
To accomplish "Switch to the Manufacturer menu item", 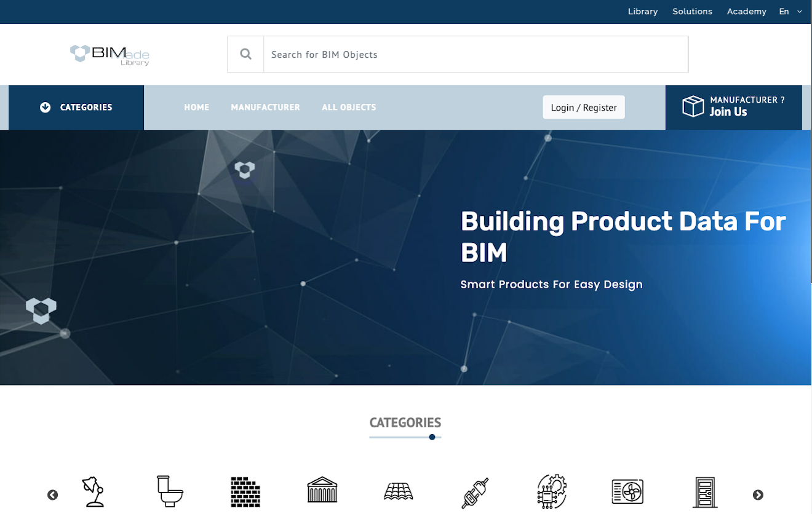I will pyautogui.click(x=265, y=107).
